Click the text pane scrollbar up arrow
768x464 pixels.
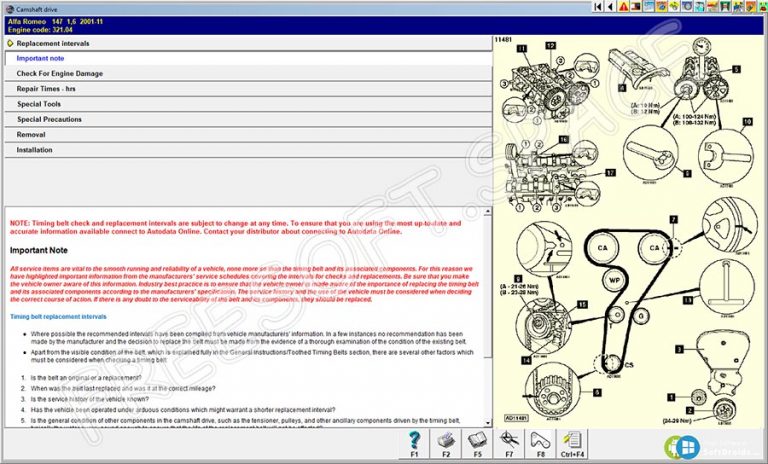click(x=487, y=212)
